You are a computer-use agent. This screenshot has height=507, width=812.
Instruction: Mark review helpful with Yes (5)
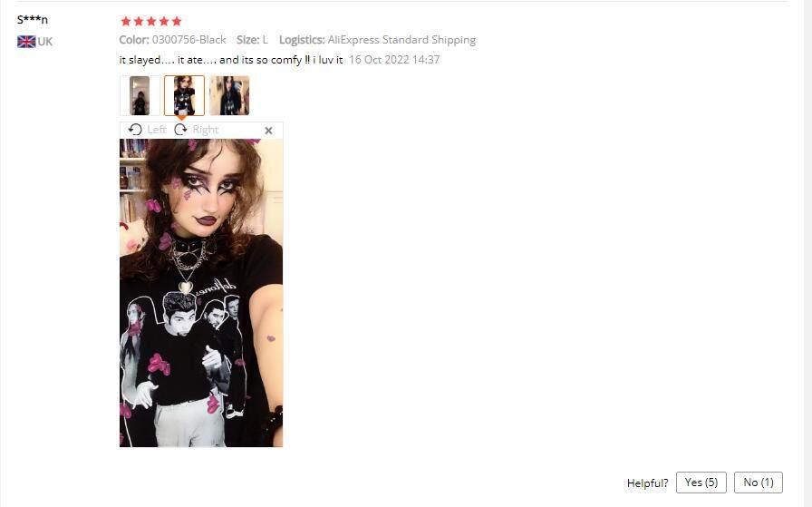click(x=701, y=483)
